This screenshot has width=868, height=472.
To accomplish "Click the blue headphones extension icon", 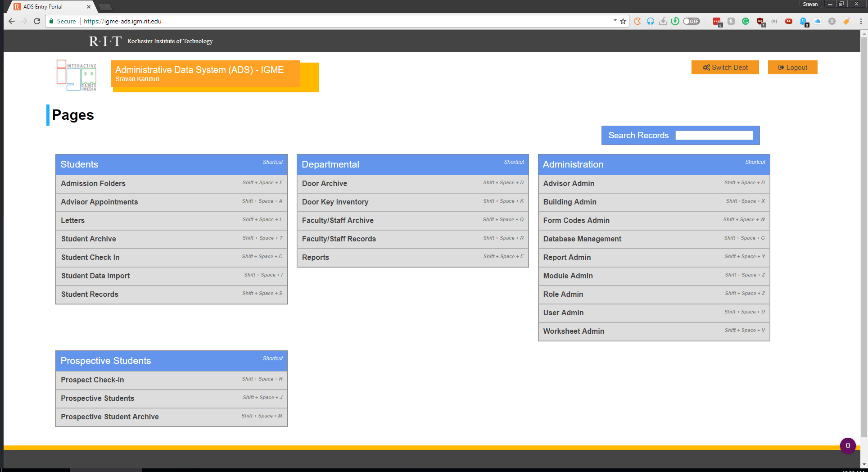I will 651,21.
